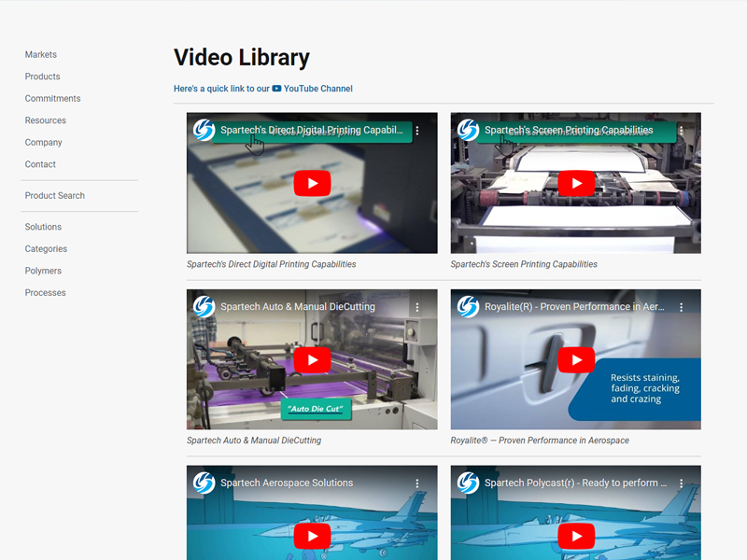747x560 pixels.
Task: Play the Auto & Manual DieCutting video
Action: click(312, 360)
